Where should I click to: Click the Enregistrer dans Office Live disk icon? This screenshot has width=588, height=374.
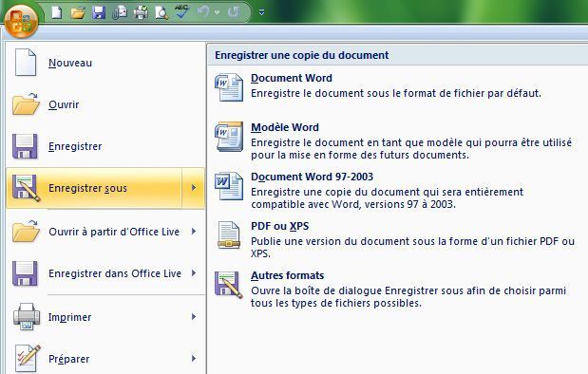(x=25, y=273)
